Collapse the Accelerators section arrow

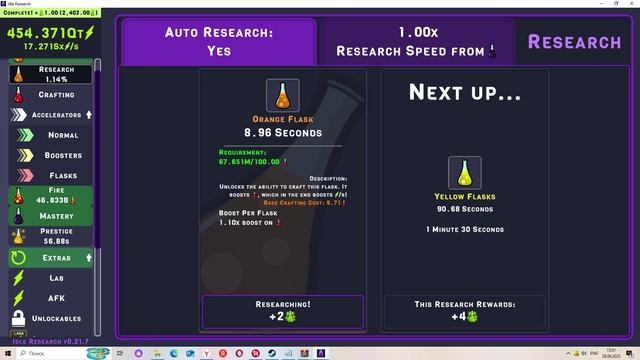point(89,115)
